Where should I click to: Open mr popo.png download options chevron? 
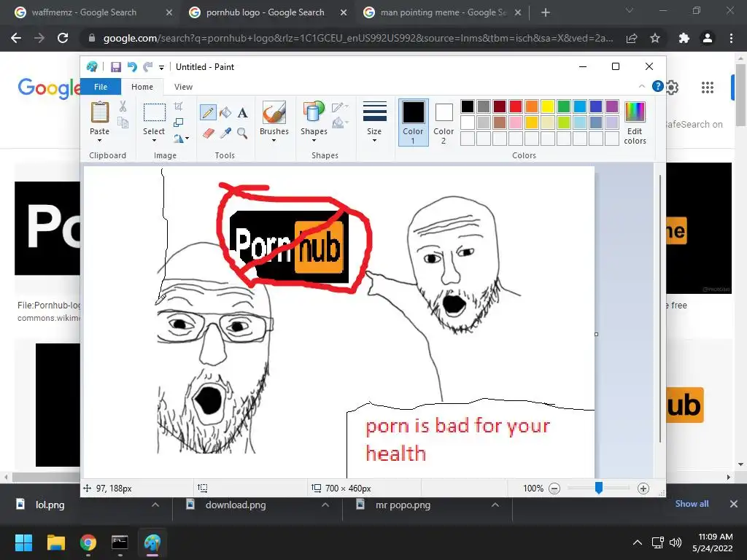point(495,505)
